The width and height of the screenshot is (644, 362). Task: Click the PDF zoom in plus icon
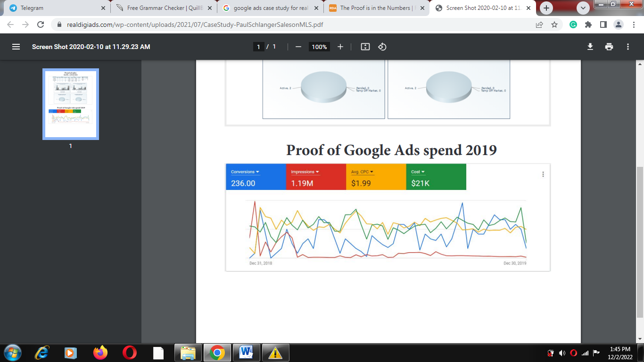[340, 47]
